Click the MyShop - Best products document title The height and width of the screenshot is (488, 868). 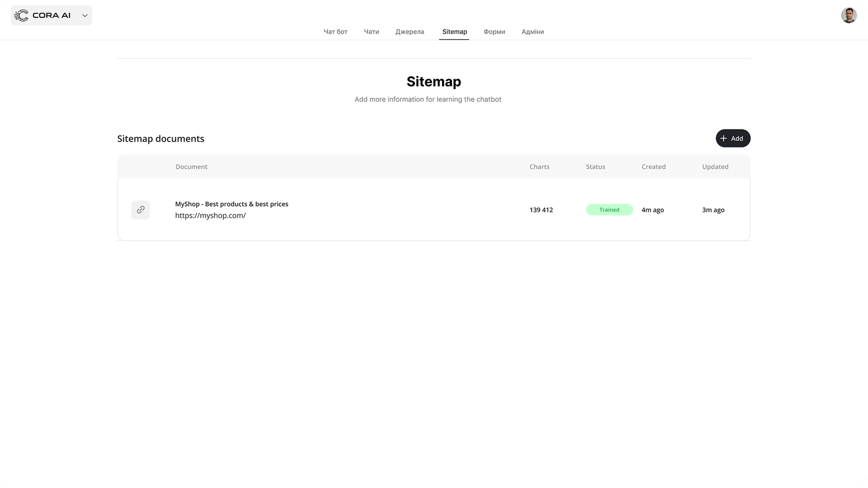click(x=232, y=204)
